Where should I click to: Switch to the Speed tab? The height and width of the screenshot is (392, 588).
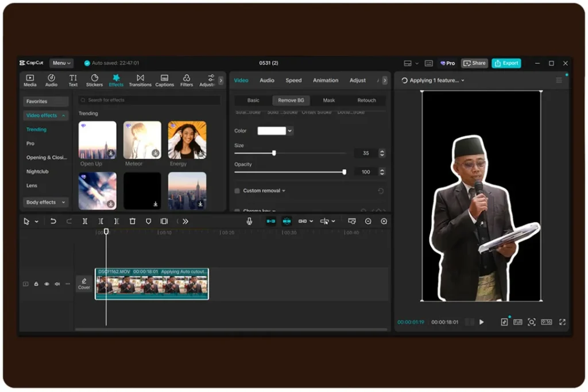(x=293, y=80)
